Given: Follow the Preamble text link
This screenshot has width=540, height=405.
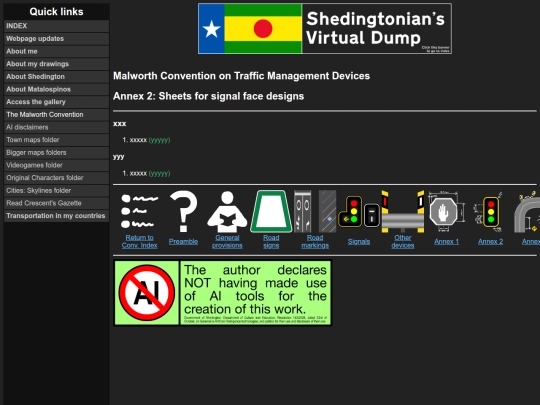Looking at the screenshot, I should pyautogui.click(x=183, y=242).
